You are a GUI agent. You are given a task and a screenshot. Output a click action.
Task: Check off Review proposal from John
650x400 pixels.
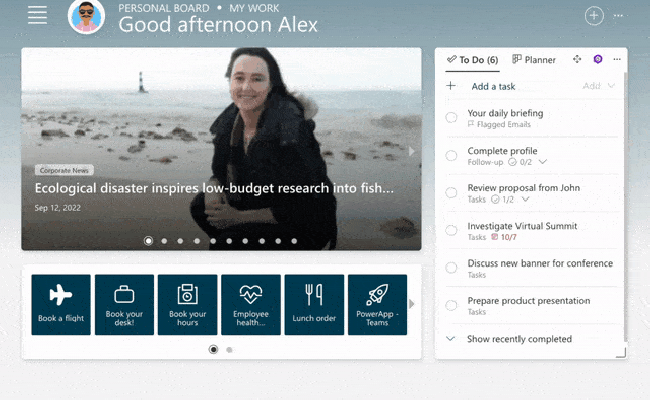451,193
